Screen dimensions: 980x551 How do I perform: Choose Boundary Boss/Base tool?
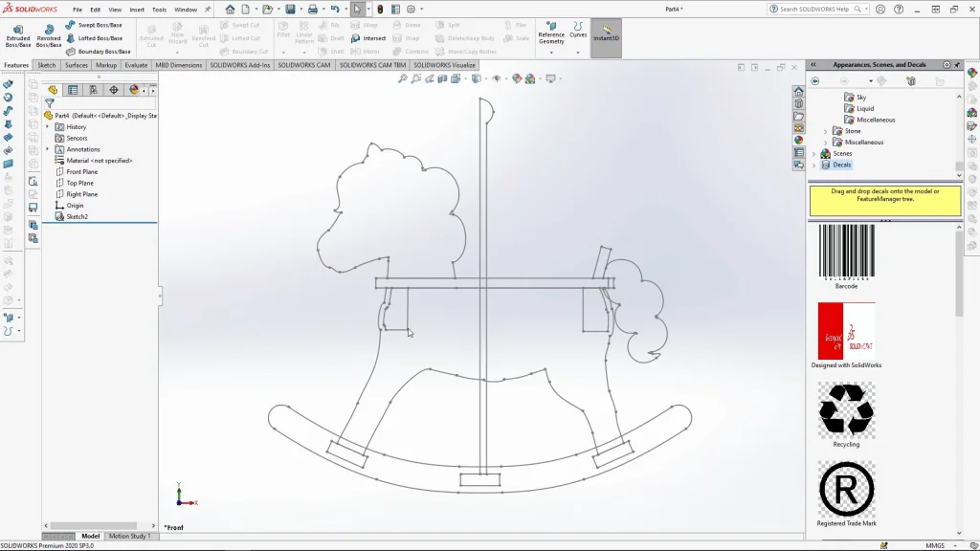99,52
